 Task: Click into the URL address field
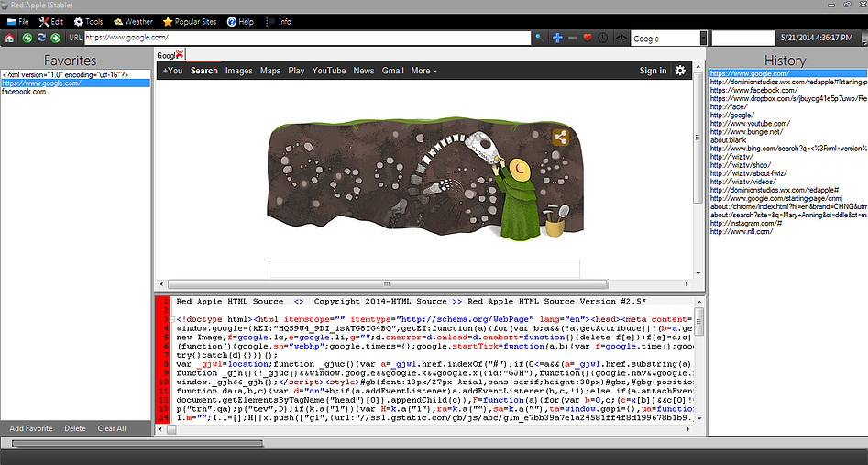tap(307, 38)
